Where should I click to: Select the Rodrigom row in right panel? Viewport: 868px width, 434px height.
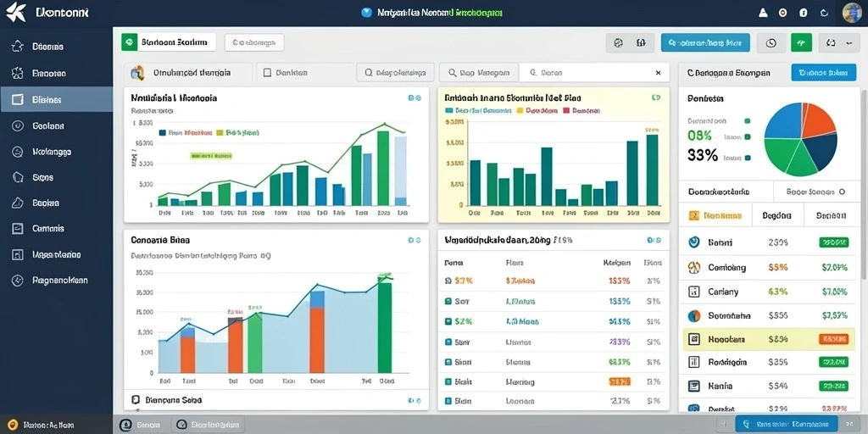770,363
